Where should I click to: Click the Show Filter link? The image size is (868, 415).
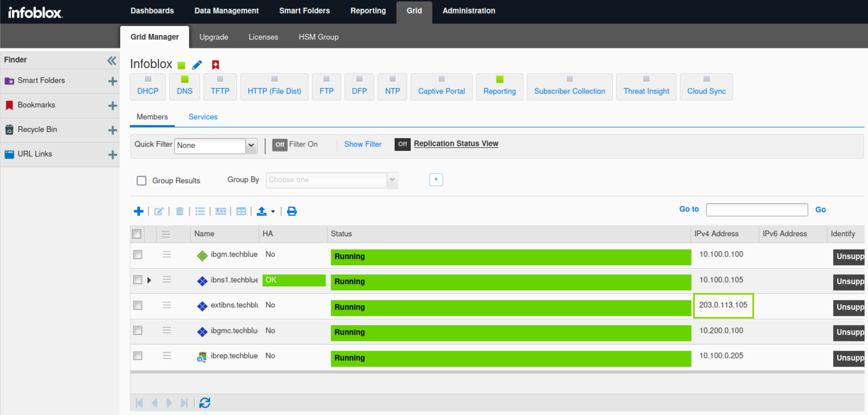pyautogui.click(x=363, y=144)
